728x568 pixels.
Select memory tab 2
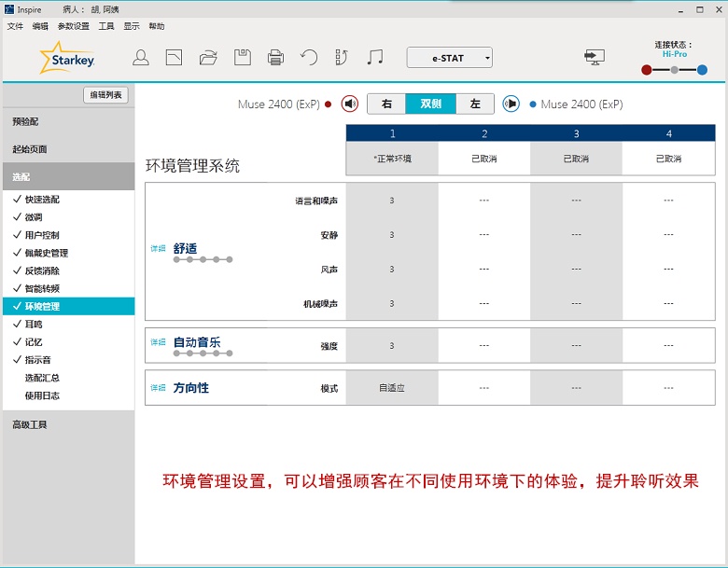point(483,133)
